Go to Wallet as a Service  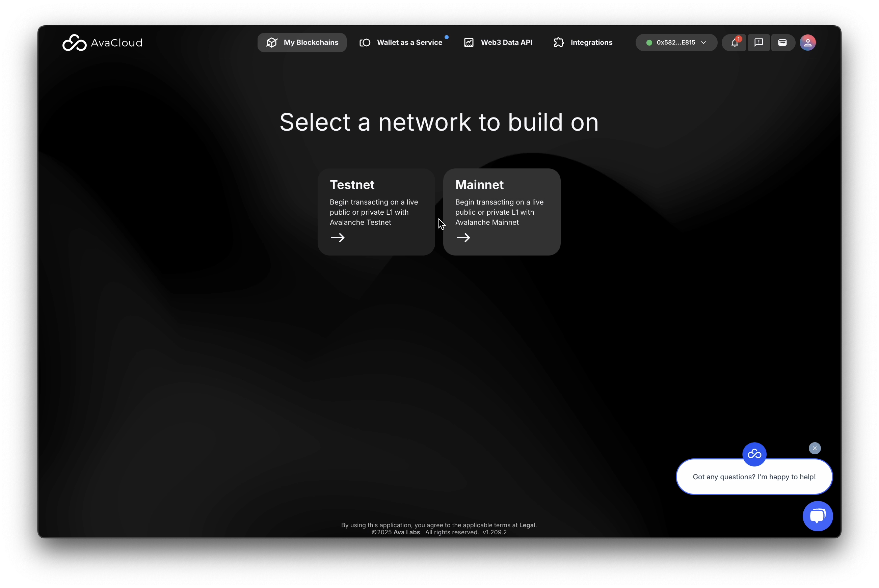[x=402, y=43]
